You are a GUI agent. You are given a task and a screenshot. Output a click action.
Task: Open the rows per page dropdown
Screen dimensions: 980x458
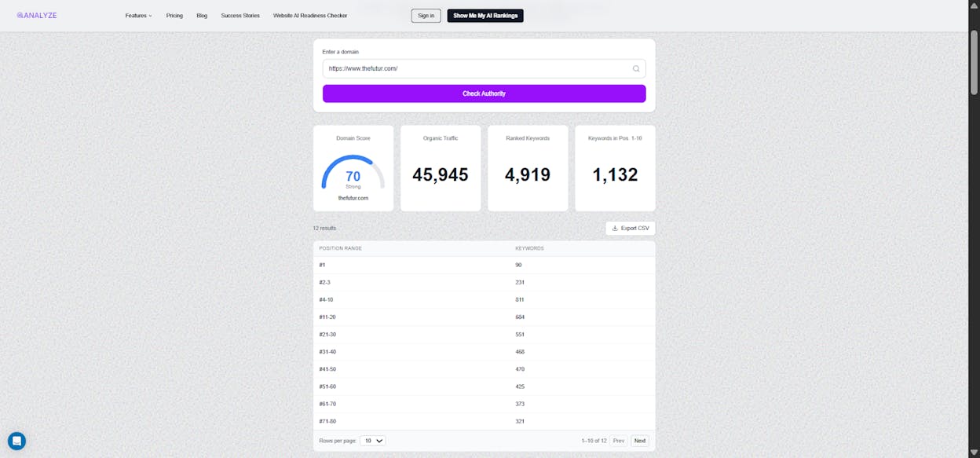373,441
